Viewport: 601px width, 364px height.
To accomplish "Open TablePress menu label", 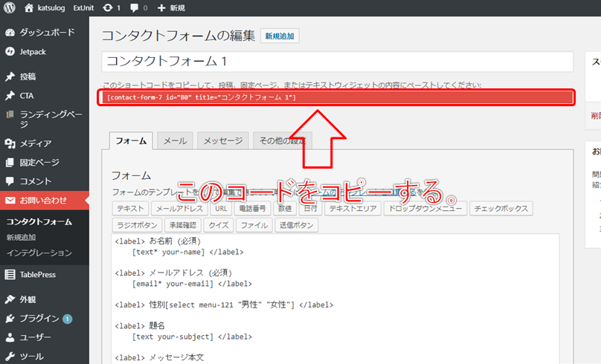I will pos(37,274).
